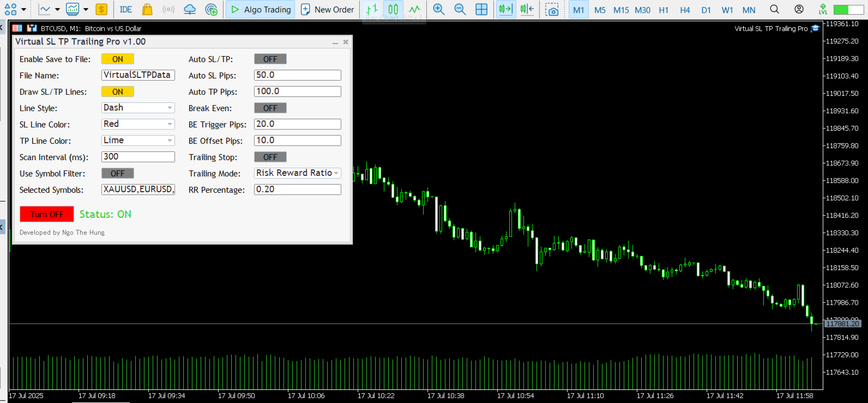Select the M30 timeframe
Image resolution: width=868 pixels, height=403 pixels.
tap(642, 10)
